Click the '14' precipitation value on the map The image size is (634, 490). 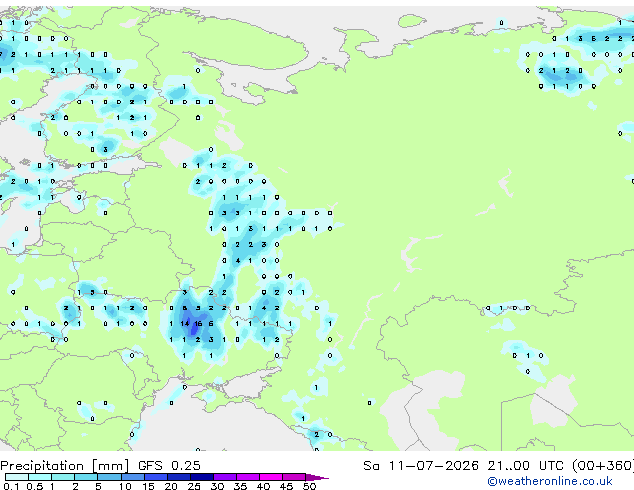pos(185,323)
